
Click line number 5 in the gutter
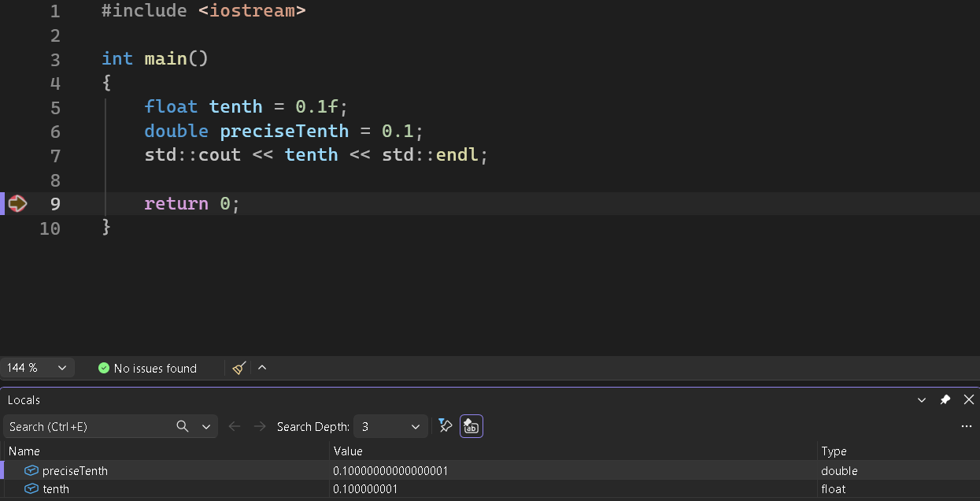click(55, 107)
